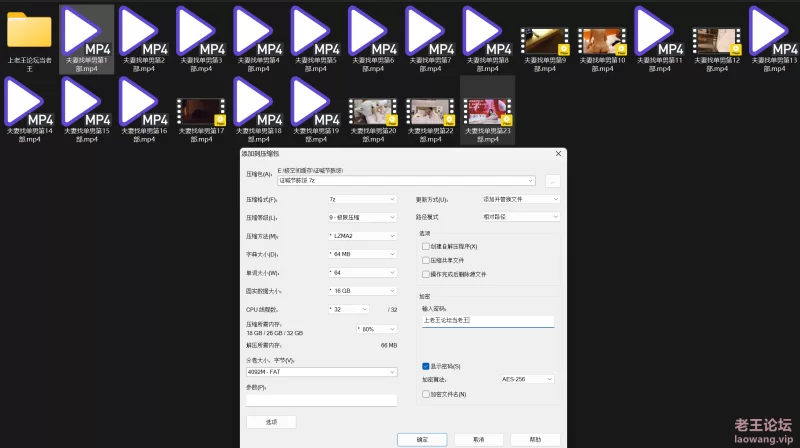Select the 第19部.mp4 file icon
Screen dimensions: 800x448
(314, 103)
